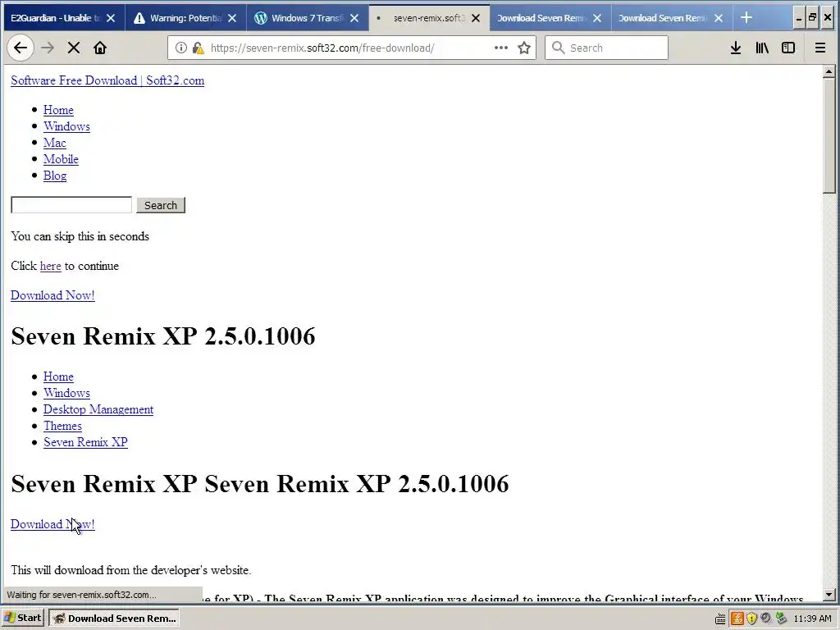Open the Blog link
This screenshot has height=630, width=840.
click(55, 176)
